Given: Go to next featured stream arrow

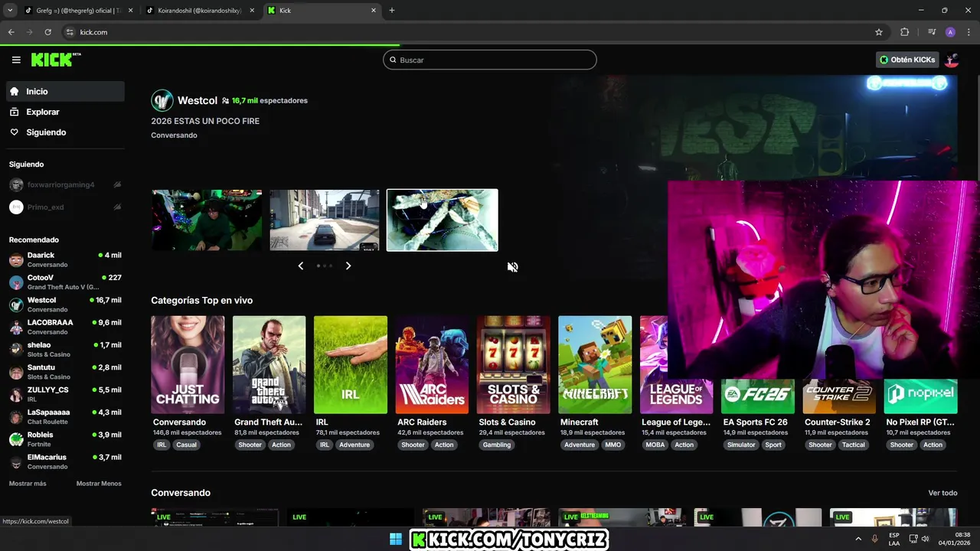Looking at the screenshot, I should tap(348, 266).
